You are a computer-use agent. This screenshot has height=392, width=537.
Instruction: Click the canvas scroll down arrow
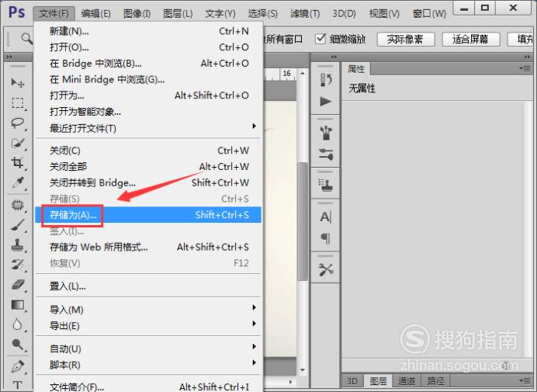303,369
